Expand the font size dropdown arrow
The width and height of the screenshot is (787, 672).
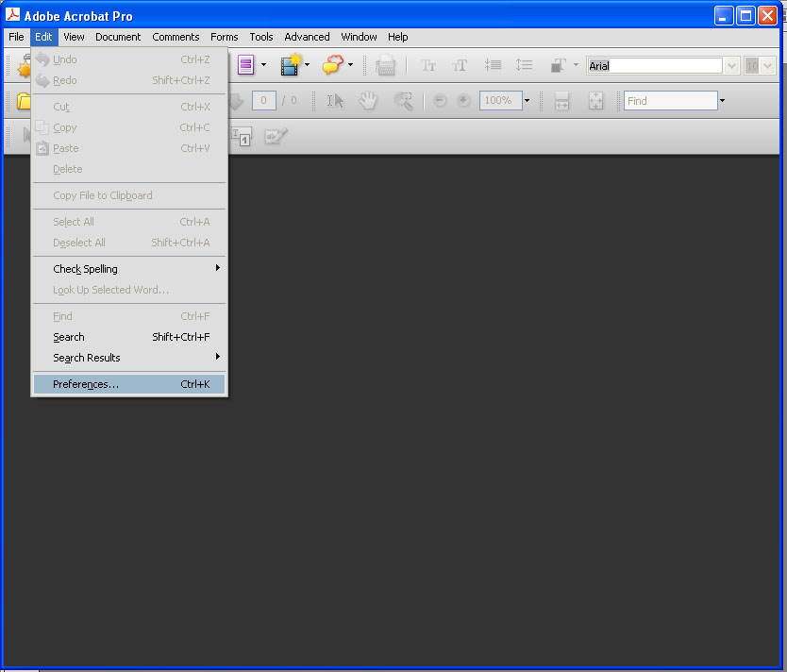[x=768, y=66]
